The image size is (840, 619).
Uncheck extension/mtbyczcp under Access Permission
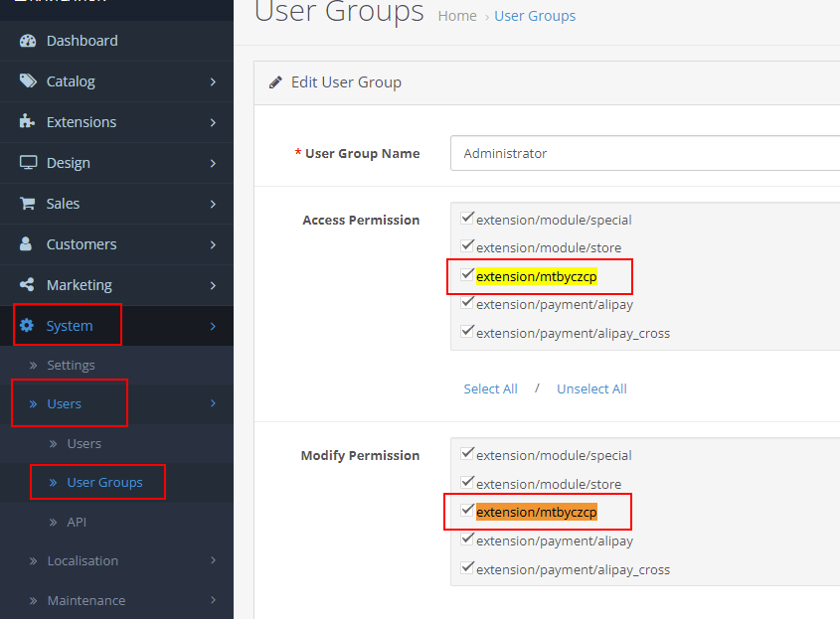[467, 275]
